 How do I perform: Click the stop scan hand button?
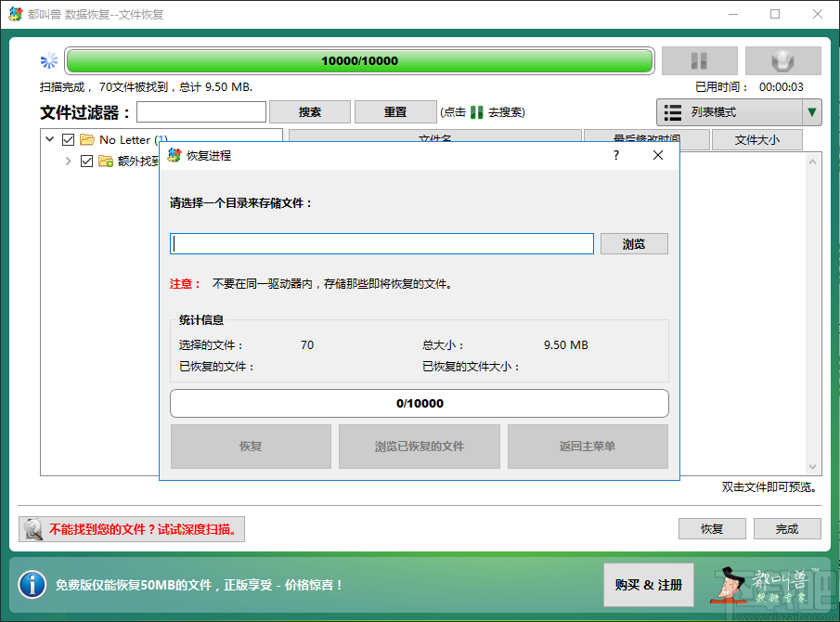[x=782, y=60]
